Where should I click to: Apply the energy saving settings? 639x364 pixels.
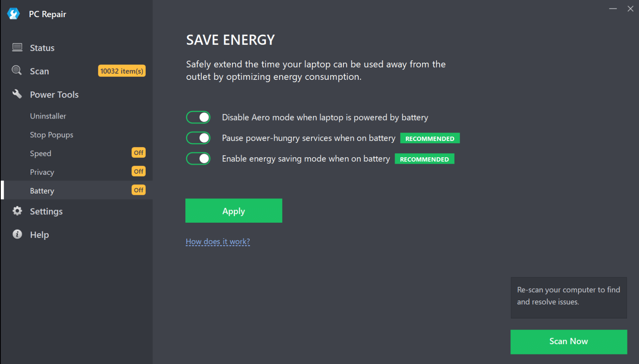[x=233, y=211]
